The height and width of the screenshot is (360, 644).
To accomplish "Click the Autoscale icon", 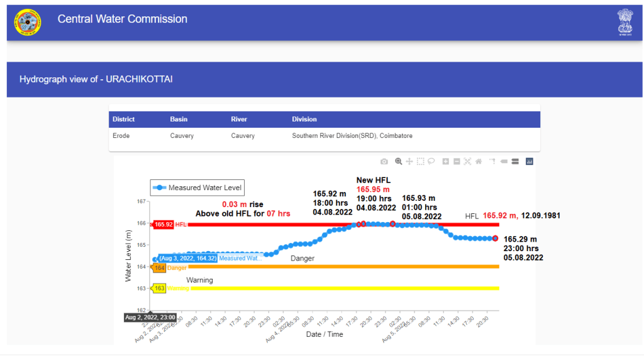I will click(467, 162).
